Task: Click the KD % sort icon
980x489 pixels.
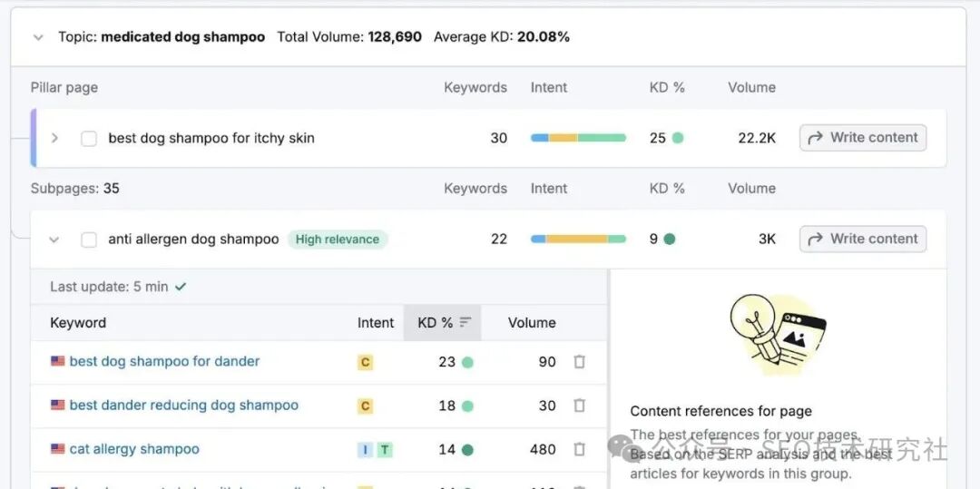Action: [465, 322]
